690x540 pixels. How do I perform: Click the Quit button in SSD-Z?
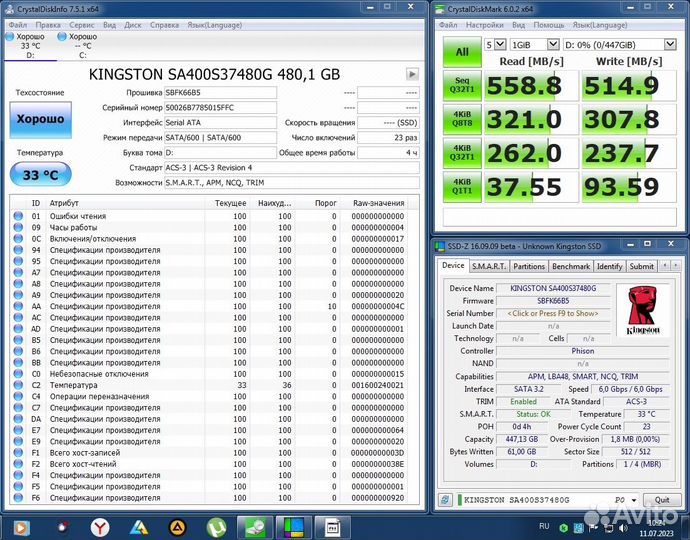(x=662, y=500)
